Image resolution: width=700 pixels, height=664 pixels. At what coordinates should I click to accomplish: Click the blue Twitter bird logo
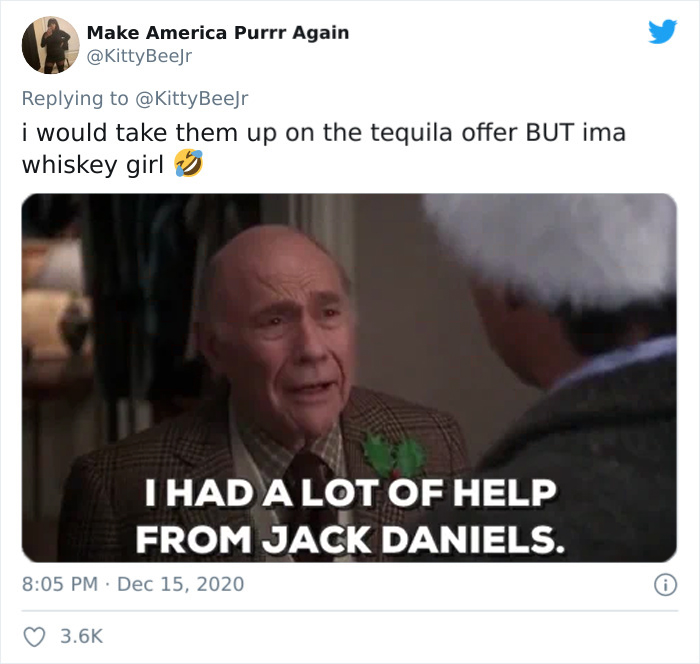(662, 31)
